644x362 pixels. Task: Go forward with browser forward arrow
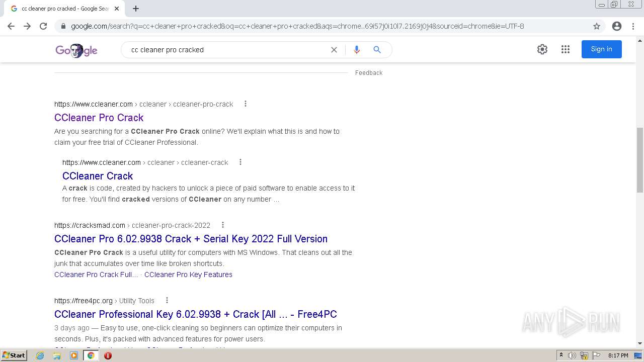click(27, 26)
